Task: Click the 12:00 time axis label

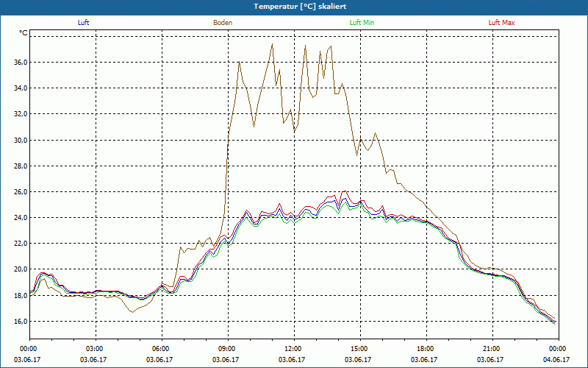Action: click(x=294, y=349)
